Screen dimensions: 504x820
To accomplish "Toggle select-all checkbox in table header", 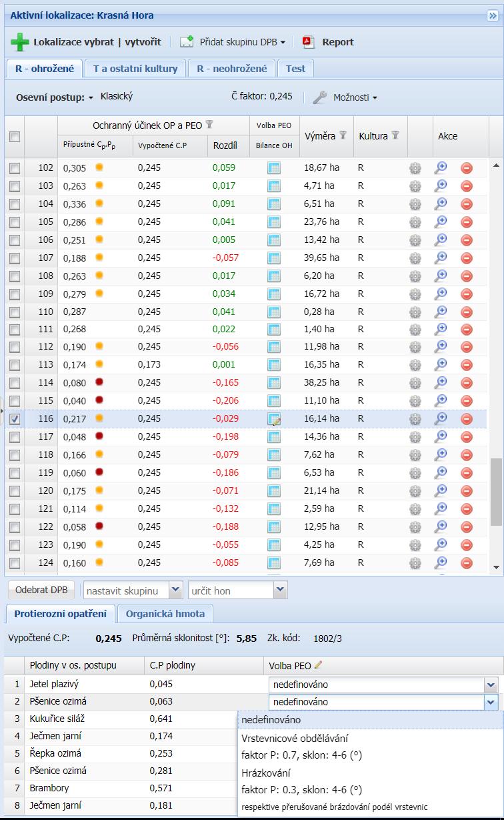I will click(15, 137).
